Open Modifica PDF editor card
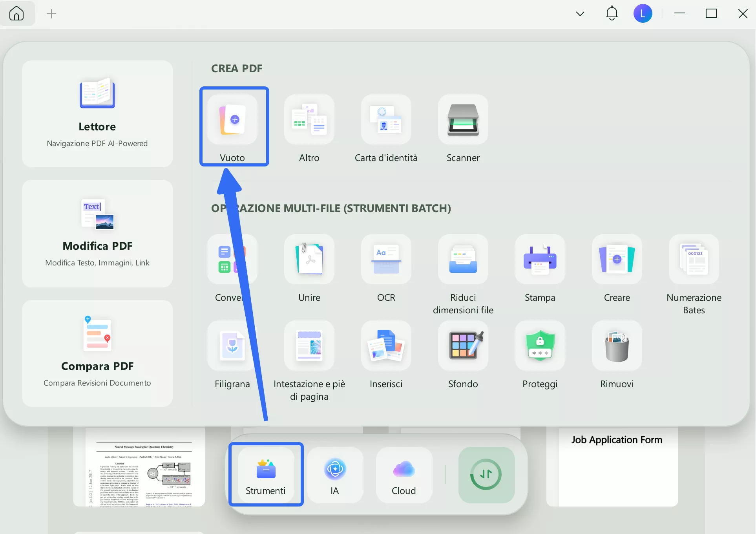The height and width of the screenshot is (534, 756). click(x=97, y=234)
